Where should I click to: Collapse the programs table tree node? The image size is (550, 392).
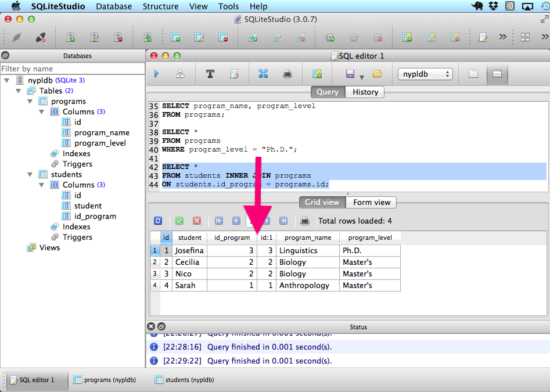tap(31, 101)
